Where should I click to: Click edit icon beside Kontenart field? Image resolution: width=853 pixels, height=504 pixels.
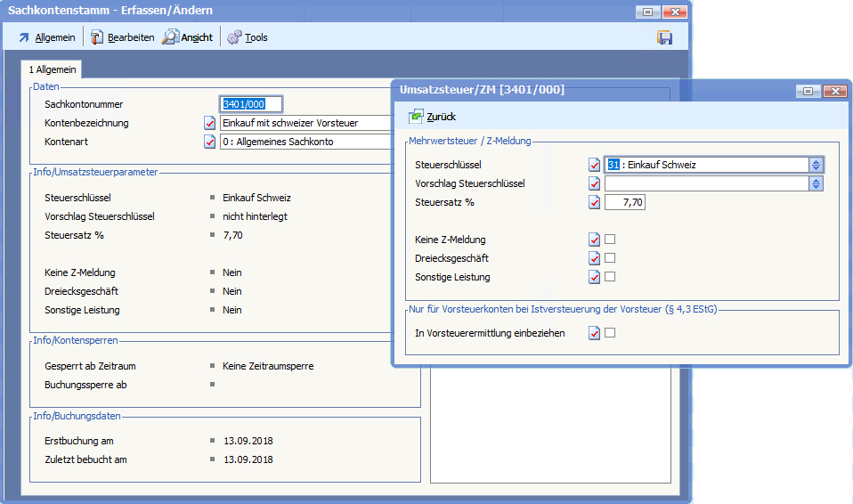[x=210, y=142]
